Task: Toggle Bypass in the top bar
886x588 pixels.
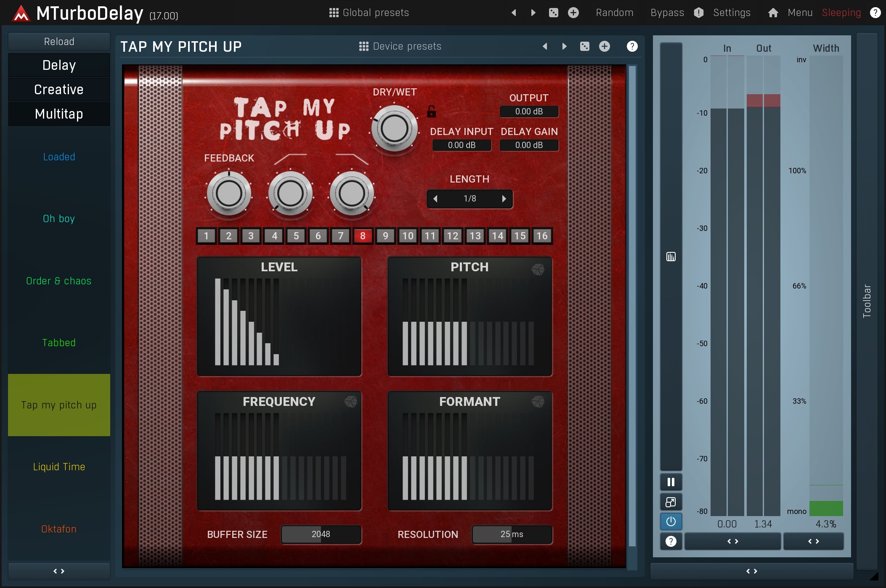Action: [x=667, y=12]
